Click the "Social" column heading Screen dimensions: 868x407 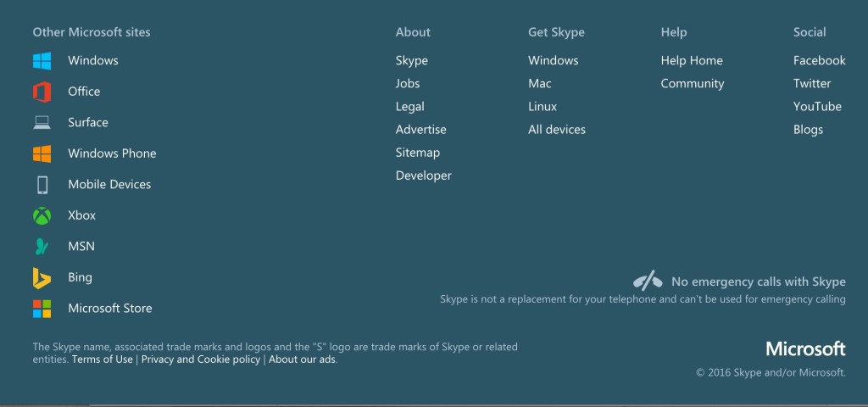[810, 32]
